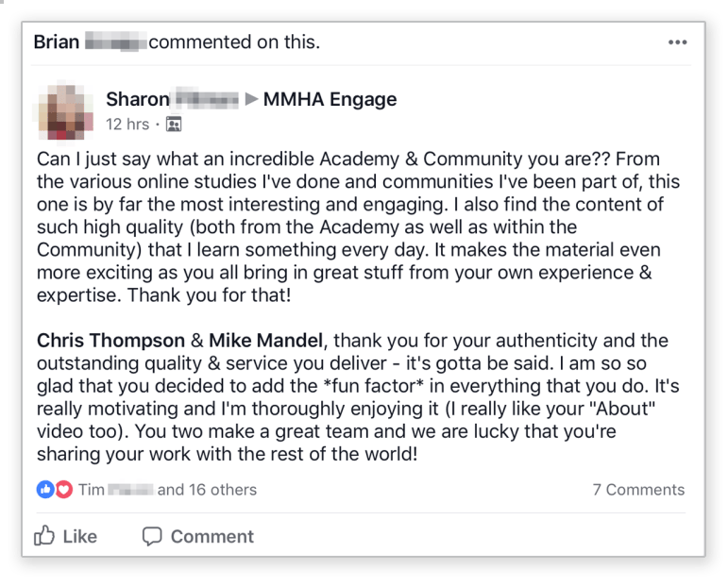Image resolution: width=728 pixels, height=586 pixels.
Task: Open Sharon's profile name link
Action: pos(172,99)
